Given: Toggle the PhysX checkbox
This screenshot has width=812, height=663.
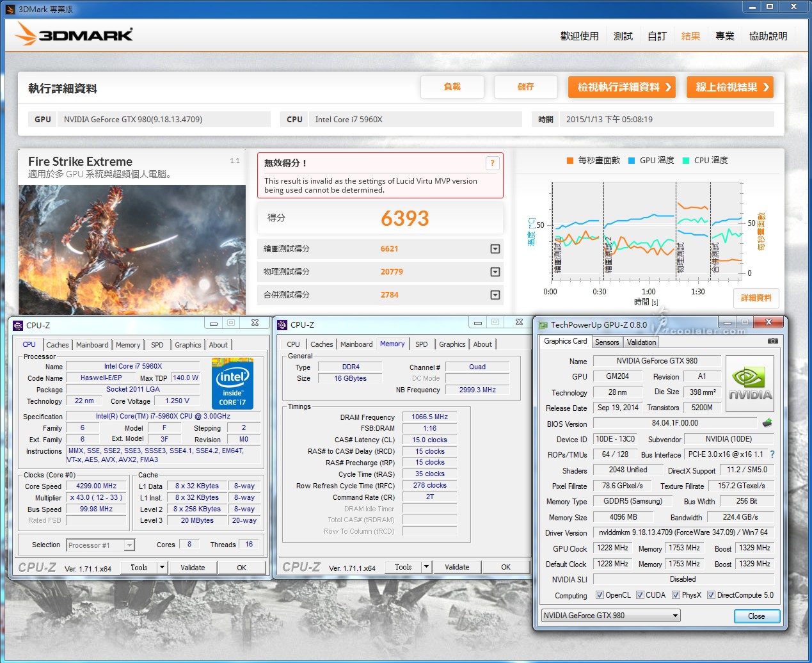Looking at the screenshot, I should coord(676,595).
